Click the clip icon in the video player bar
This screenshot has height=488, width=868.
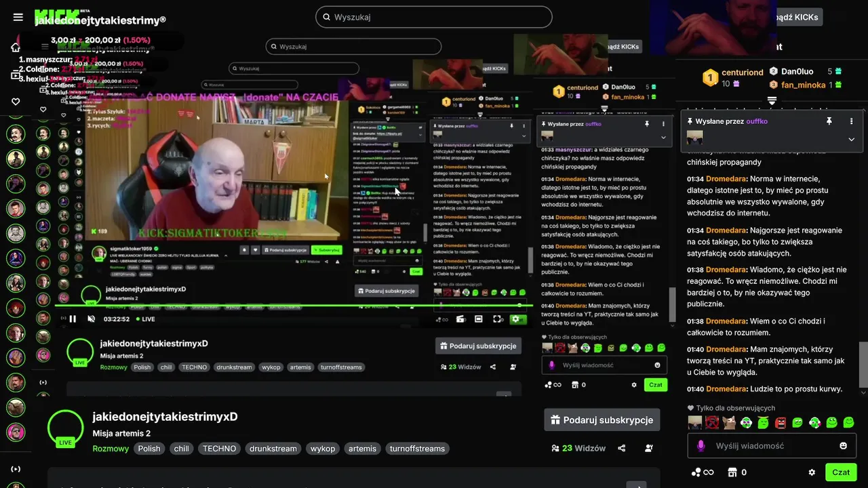(460, 319)
